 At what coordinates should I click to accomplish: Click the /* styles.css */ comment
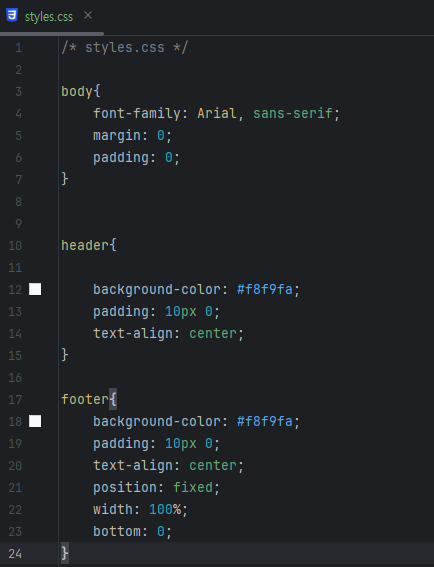pyautogui.click(x=125, y=48)
